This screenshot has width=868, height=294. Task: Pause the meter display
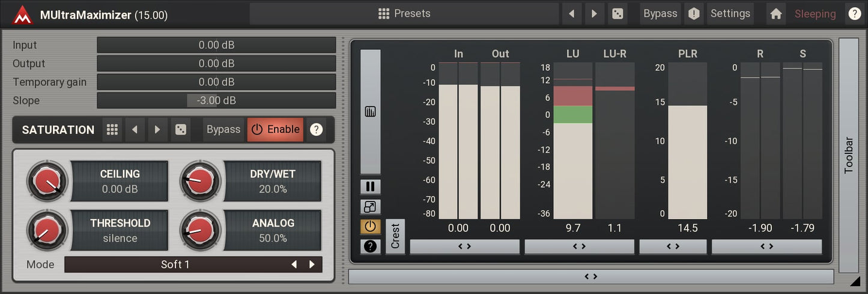(x=370, y=187)
